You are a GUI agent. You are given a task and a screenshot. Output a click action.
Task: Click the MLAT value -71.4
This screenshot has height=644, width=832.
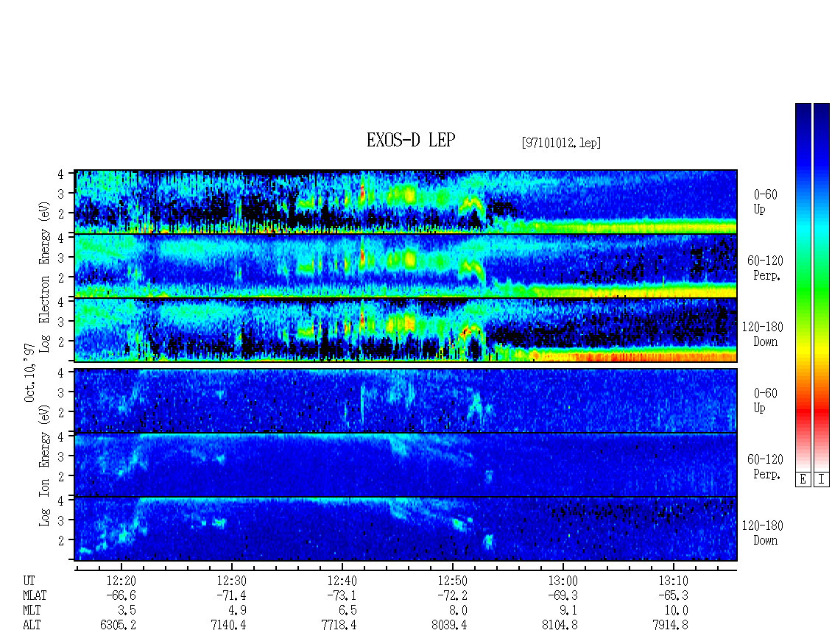click(231, 595)
